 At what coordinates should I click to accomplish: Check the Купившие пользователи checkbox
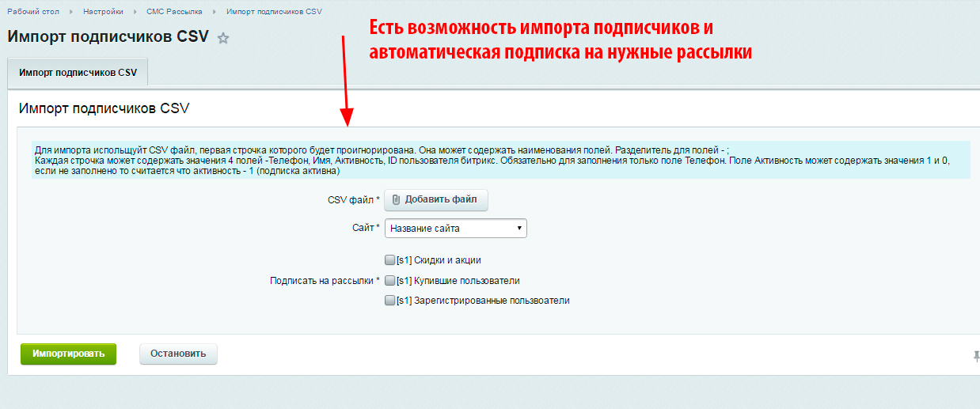(389, 280)
